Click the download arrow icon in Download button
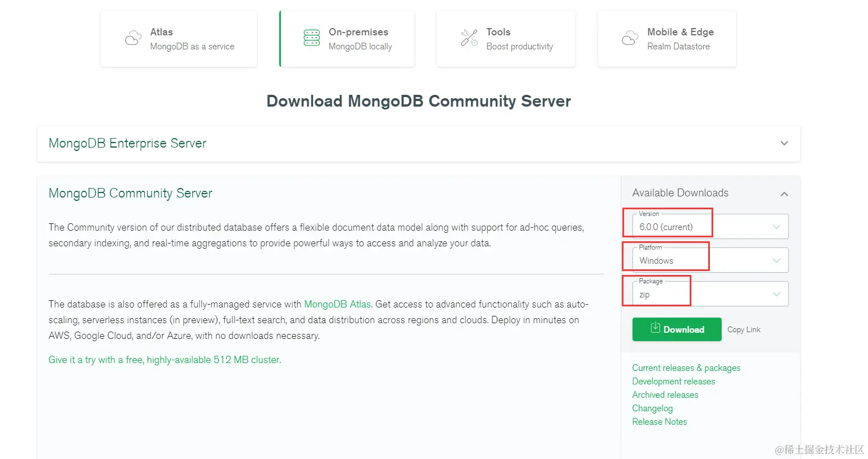This screenshot has width=868, height=459. 655,328
